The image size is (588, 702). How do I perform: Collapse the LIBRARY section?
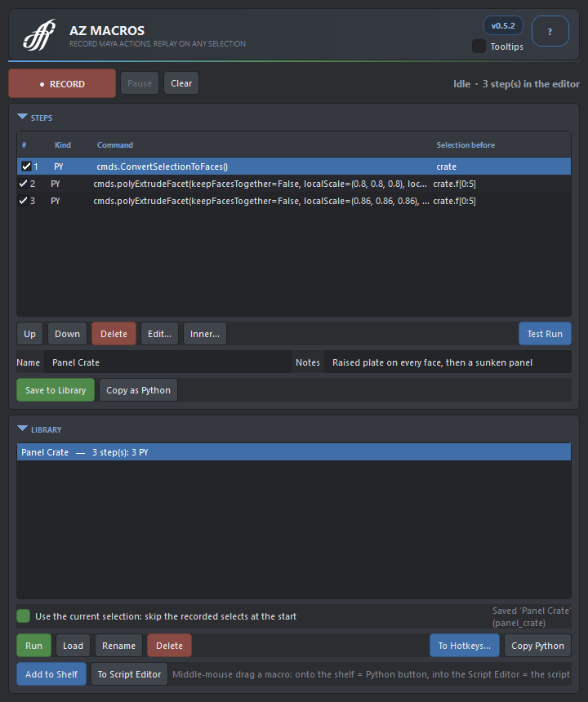pyautogui.click(x=22, y=429)
